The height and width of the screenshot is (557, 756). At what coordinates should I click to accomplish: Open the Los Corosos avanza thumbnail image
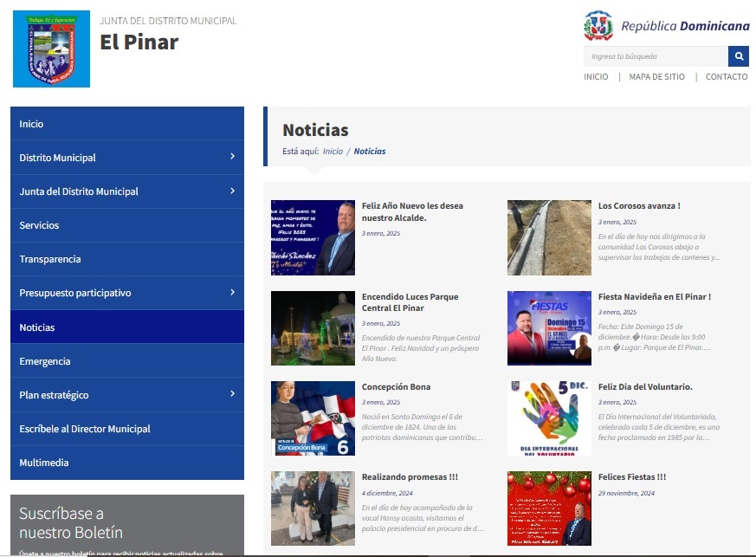click(x=549, y=238)
